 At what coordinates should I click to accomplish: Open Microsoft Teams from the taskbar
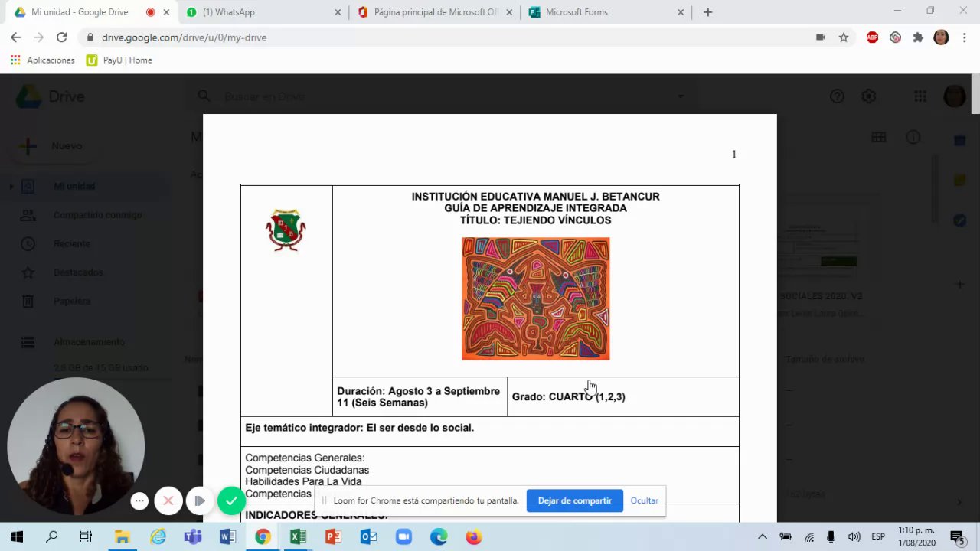click(192, 536)
